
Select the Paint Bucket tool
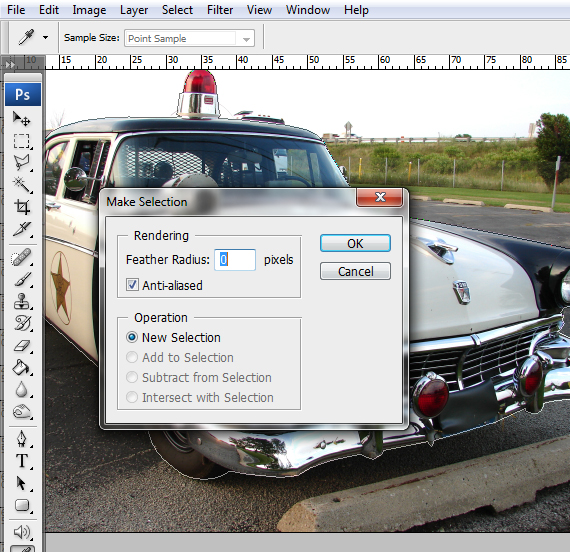[21, 367]
